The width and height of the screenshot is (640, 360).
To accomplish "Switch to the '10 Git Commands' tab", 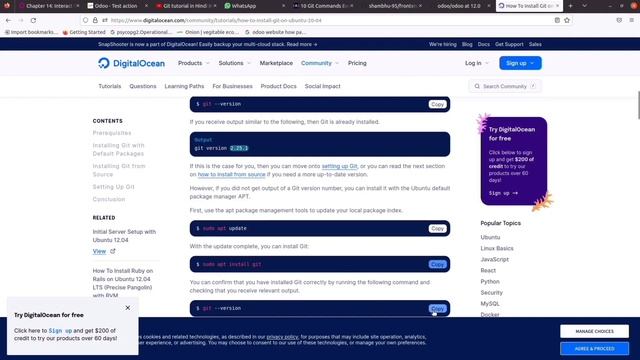I will (322, 6).
